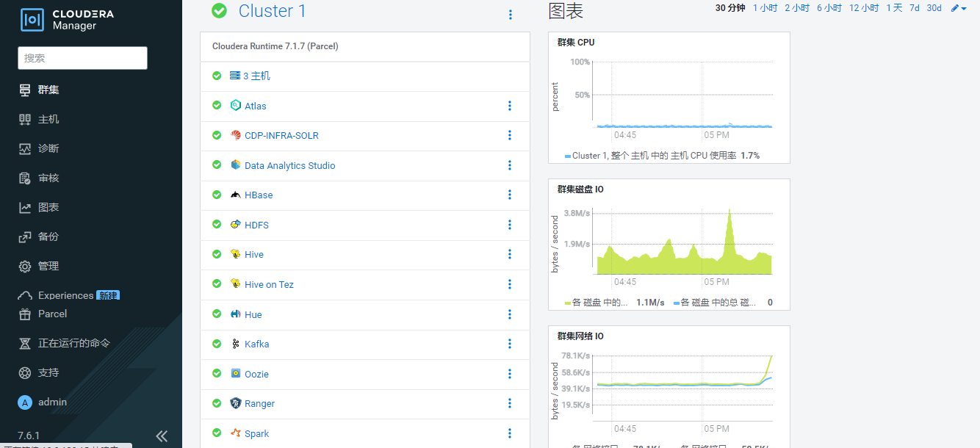Open the Atlas actions kebab menu
The height and width of the screenshot is (448, 980).
coord(510,106)
